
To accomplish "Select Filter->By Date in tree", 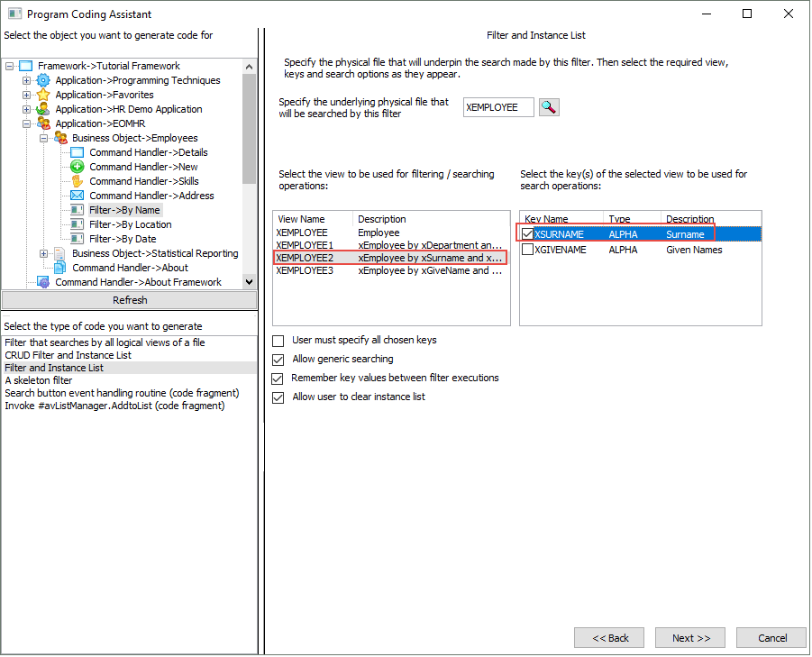I will [x=123, y=239].
